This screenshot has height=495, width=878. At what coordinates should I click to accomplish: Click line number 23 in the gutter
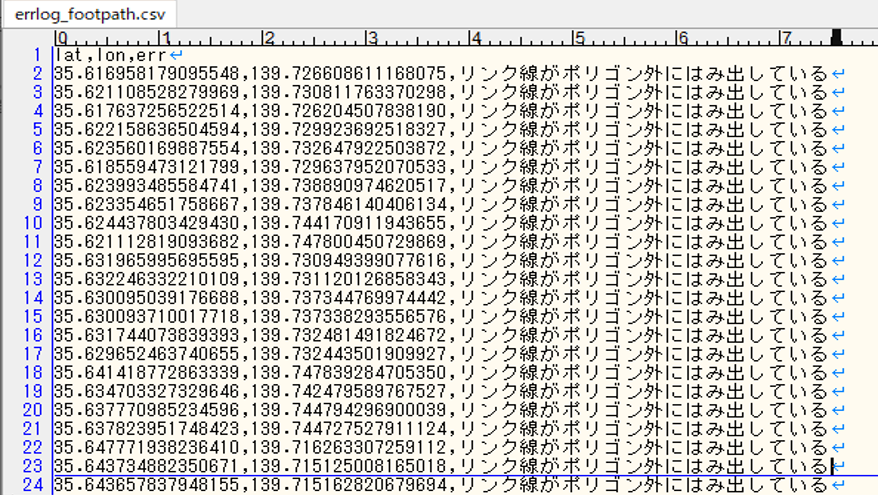tap(32, 466)
